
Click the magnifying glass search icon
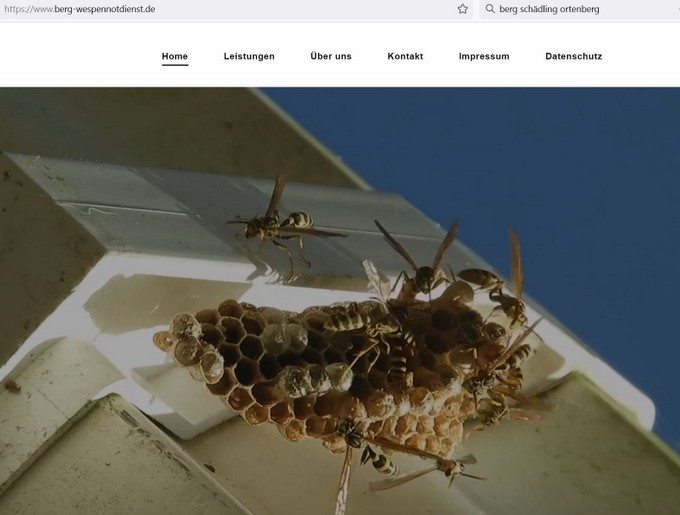coord(489,9)
